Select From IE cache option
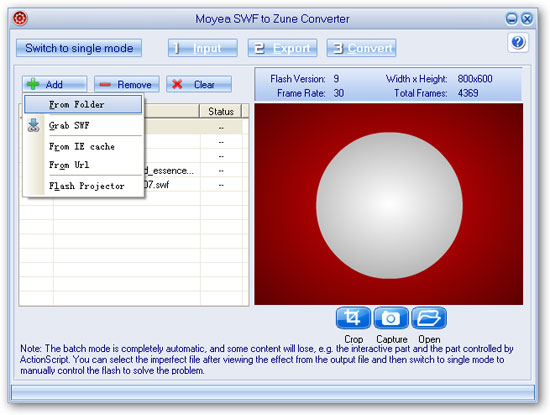The width and height of the screenshot is (550, 415). click(x=83, y=146)
